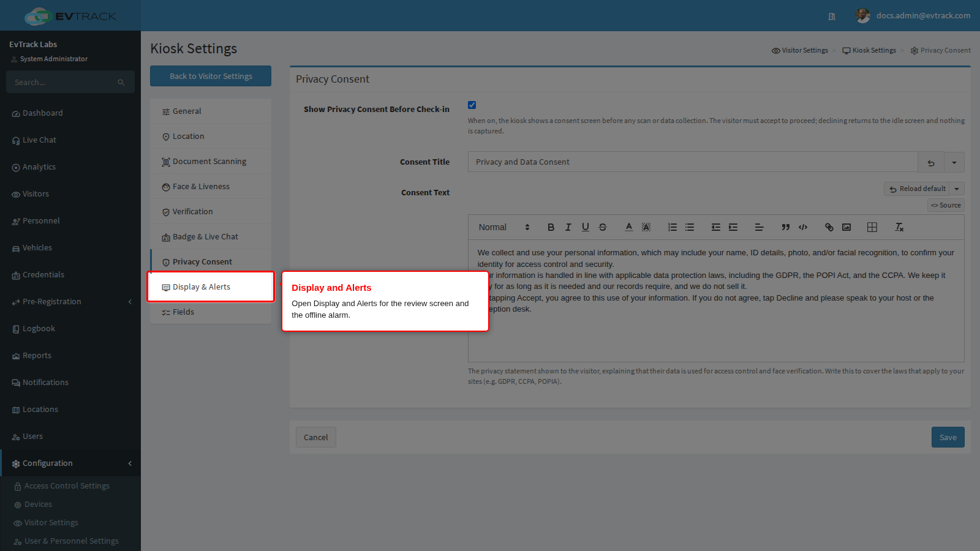Insert a code block
Image resolution: width=980 pixels, height=551 pixels.
coord(802,227)
